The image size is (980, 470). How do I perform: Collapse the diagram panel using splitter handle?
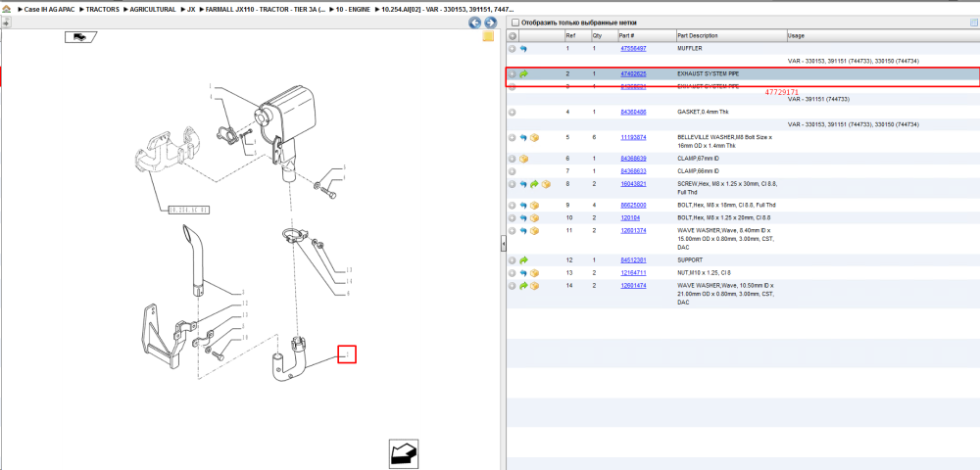503,244
